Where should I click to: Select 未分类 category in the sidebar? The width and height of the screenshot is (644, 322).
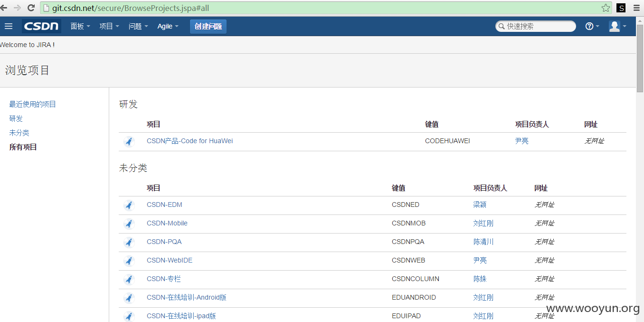(x=19, y=133)
